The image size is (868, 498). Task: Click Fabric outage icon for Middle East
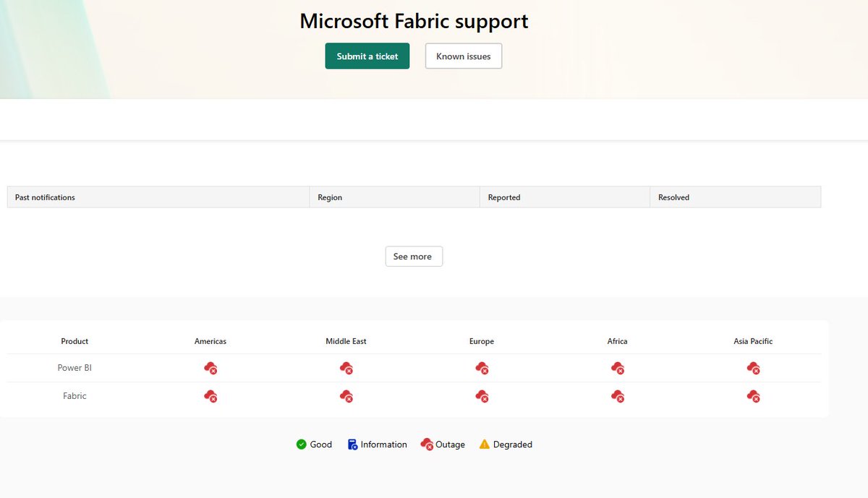(x=346, y=396)
